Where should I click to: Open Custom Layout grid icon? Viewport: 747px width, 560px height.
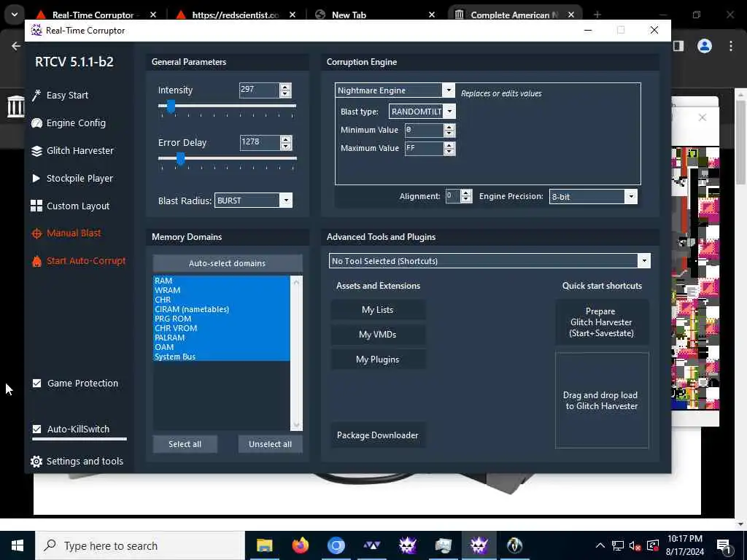coord(36,206)
